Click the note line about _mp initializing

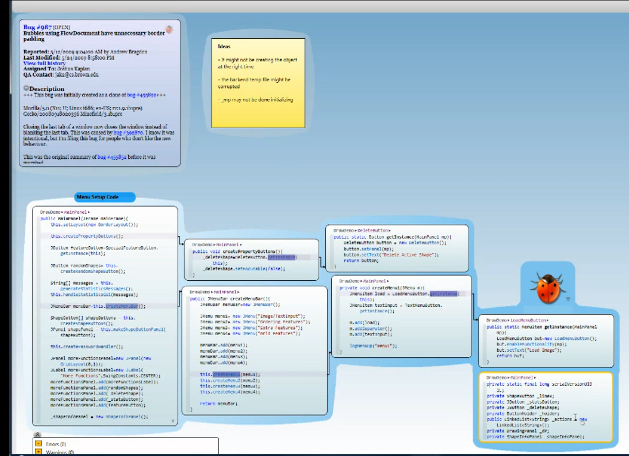(256, 100)
